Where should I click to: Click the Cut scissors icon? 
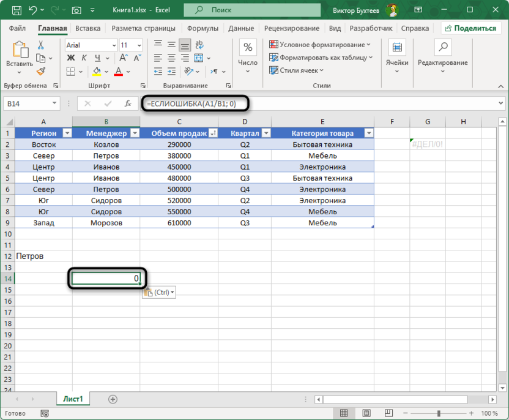click(40, 45)
